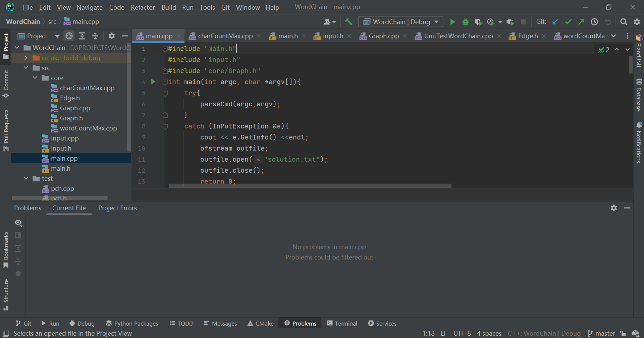Screen dimensions: 644x338
Task: Toggle tool window bars status corner icon
Action: click(6, 333)
